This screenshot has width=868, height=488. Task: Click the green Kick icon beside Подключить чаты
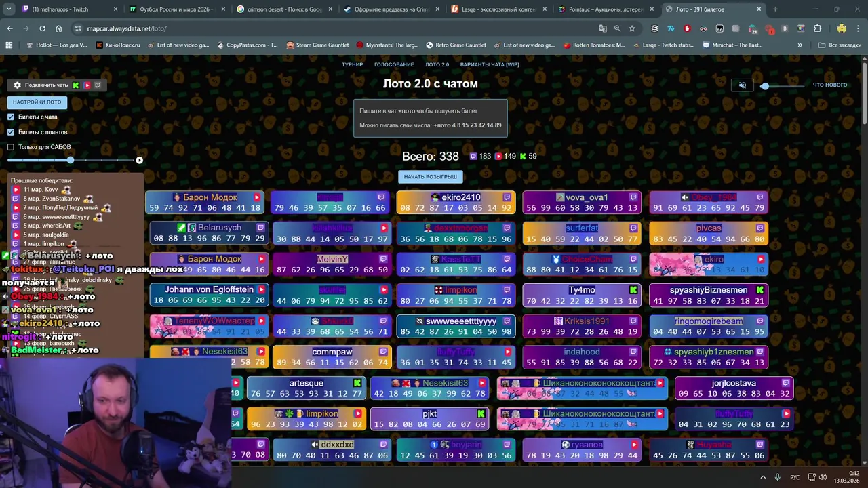tap(76, 85)
